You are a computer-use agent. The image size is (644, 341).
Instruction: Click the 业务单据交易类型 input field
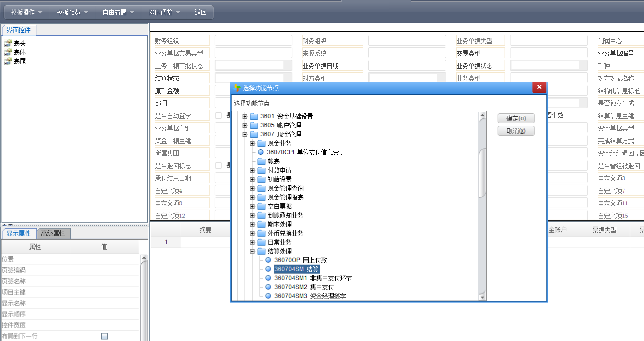coord(254,53)
